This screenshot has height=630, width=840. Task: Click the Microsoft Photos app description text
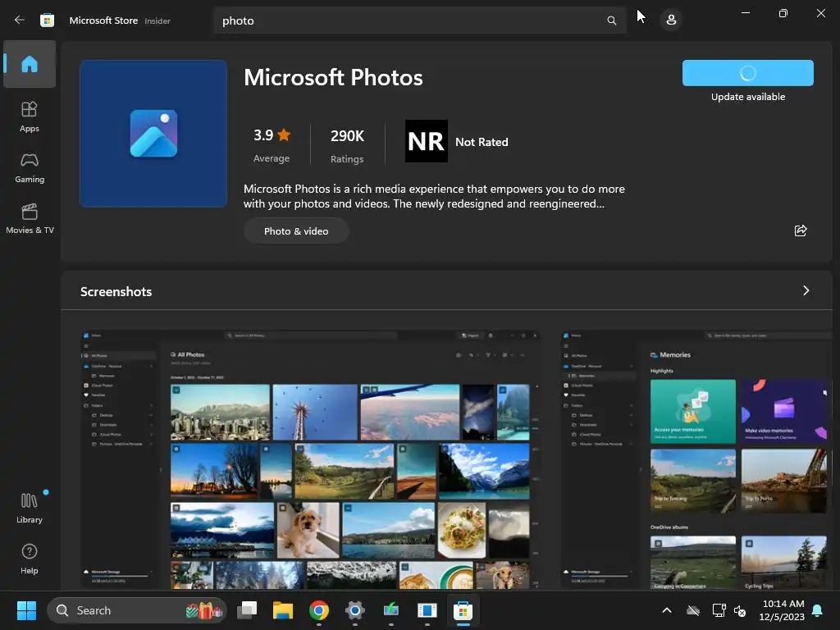(x=434, y=196)
